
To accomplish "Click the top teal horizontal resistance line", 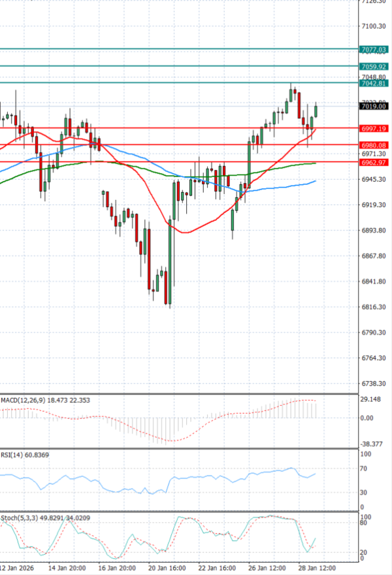I will coord(176,49).
